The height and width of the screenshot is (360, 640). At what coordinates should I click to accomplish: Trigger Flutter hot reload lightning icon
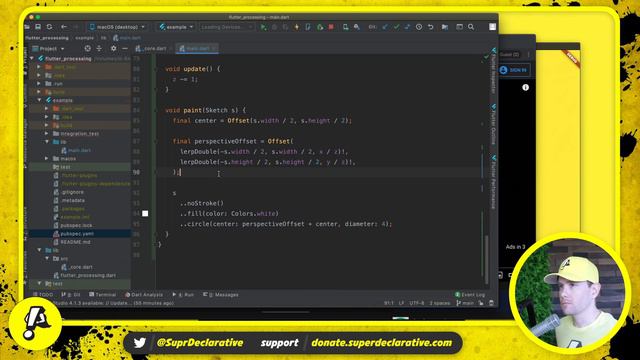(297, 27)
